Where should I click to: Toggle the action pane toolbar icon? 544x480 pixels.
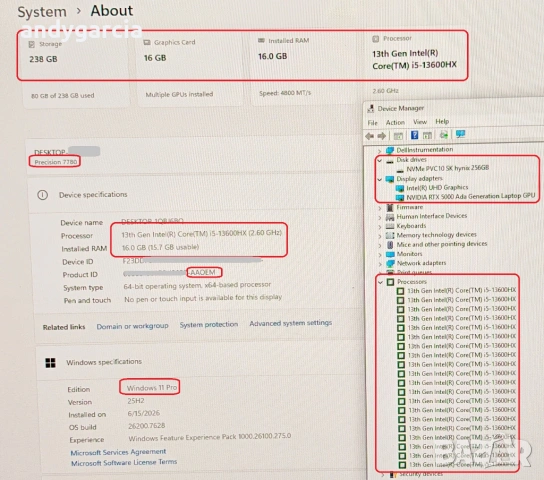coord(427,135)
